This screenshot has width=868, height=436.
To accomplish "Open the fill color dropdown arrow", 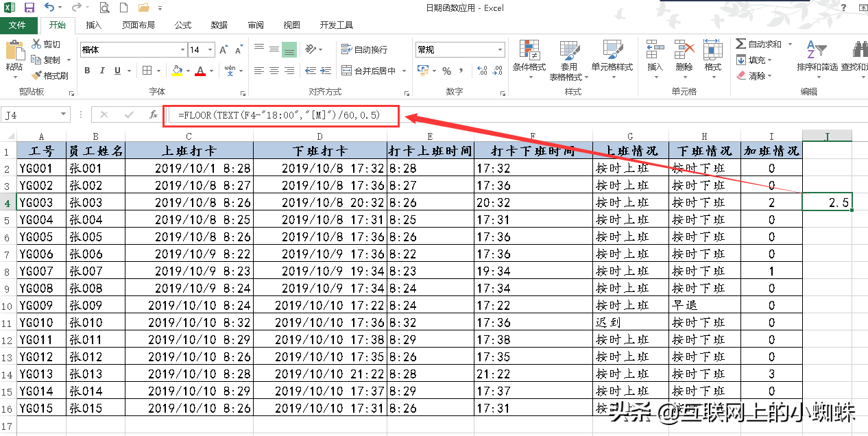I will coord(186,71).
